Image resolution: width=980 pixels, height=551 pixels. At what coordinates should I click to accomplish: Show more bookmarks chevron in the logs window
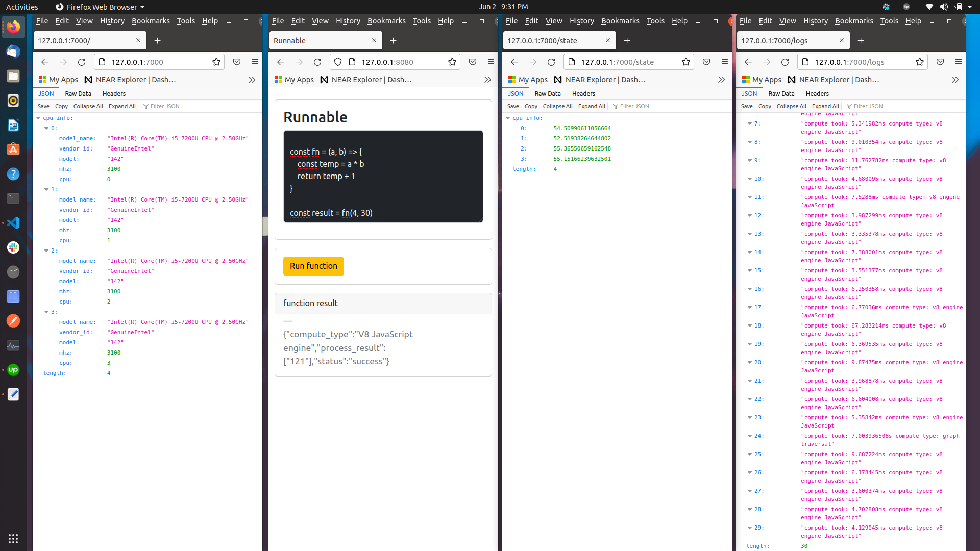(x=955, y=80)
